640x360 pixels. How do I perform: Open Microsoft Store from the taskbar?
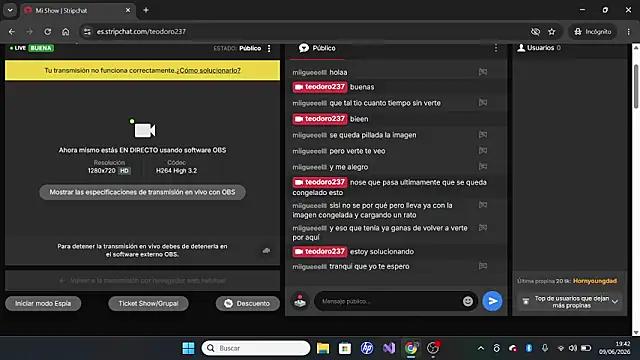point(345,348)
